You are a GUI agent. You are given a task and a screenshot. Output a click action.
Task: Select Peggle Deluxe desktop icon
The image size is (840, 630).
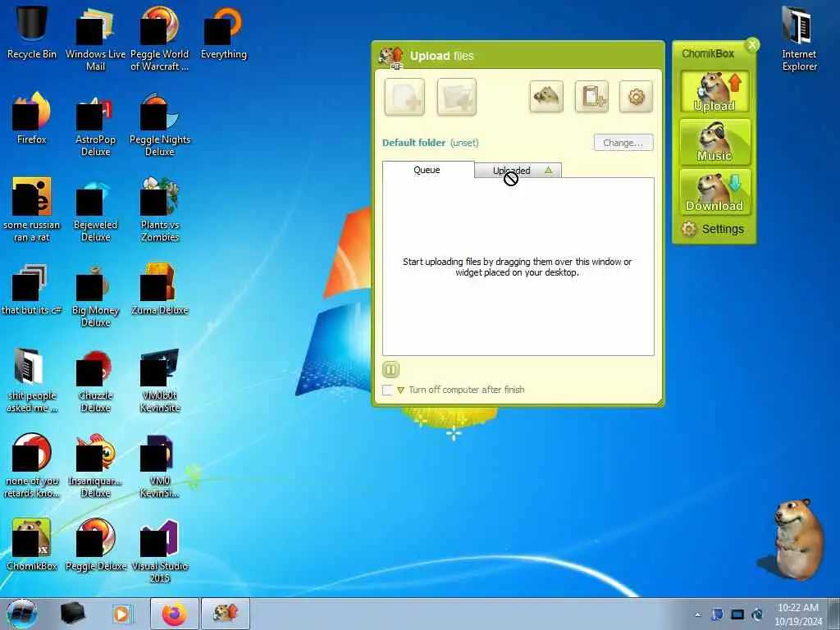pos(95,545)
